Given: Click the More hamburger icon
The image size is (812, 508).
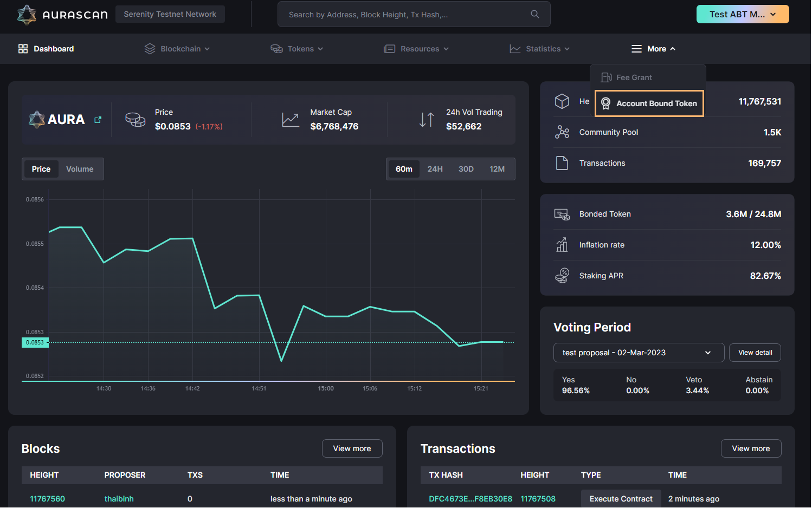Looking at the screenshot, I should coord(636,49).
